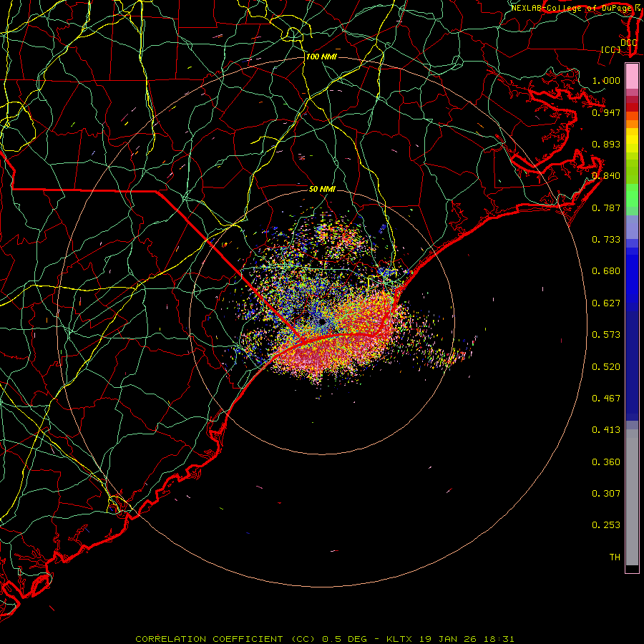
Task: Click the 0.627 value on the color scale
Action: point(606,303)
